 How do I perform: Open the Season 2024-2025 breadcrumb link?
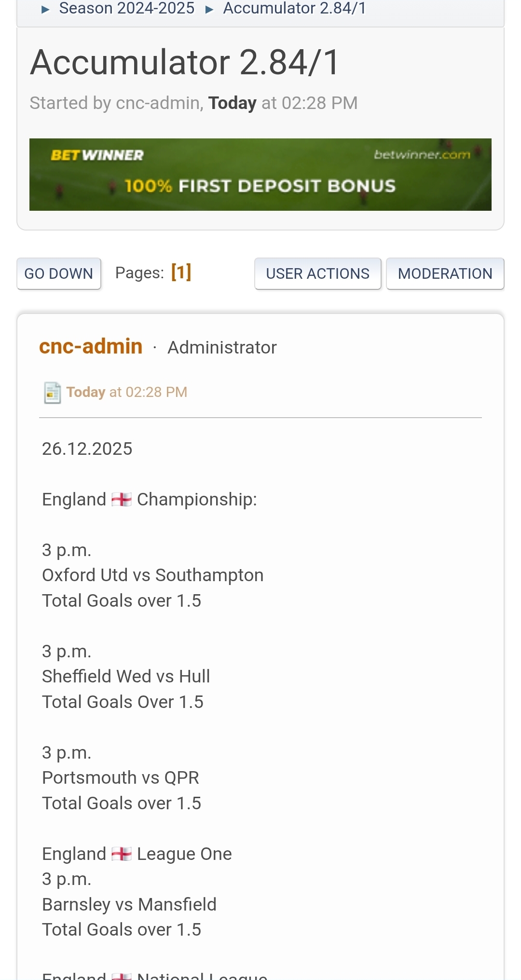click(126, 8)
